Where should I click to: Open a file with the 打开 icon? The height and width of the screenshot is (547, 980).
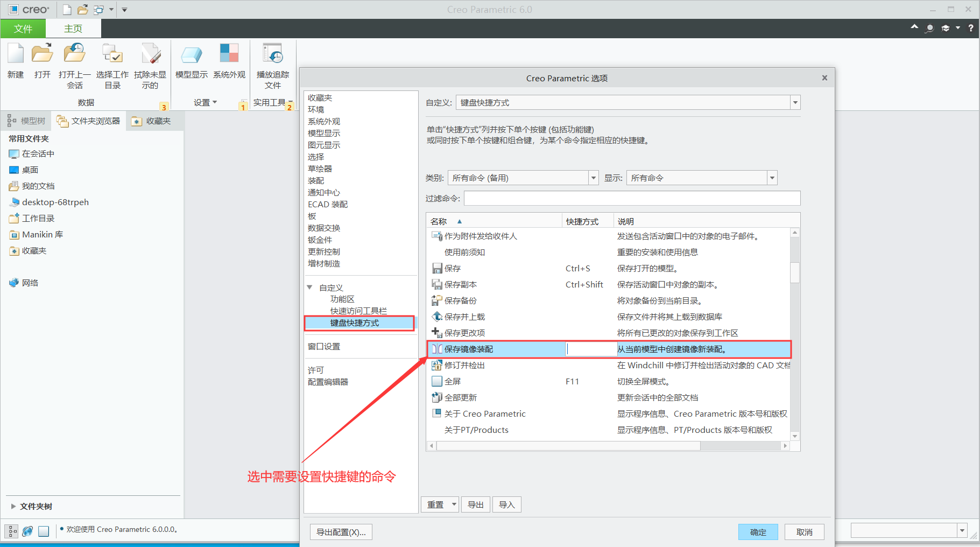[42, 54]
